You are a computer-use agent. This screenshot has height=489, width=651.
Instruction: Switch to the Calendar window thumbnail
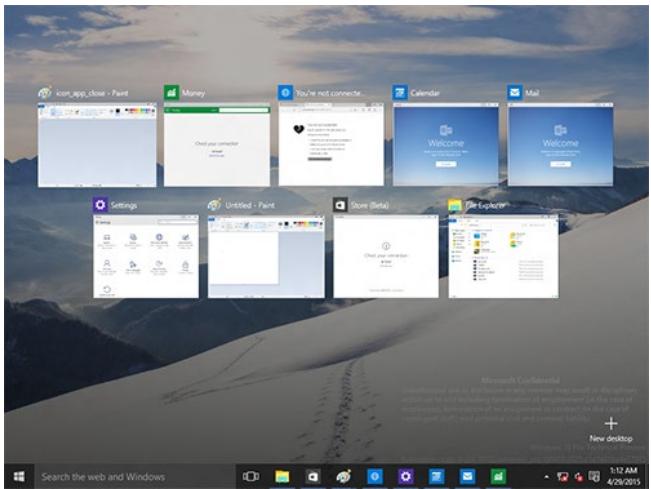[x=445, y=144]
